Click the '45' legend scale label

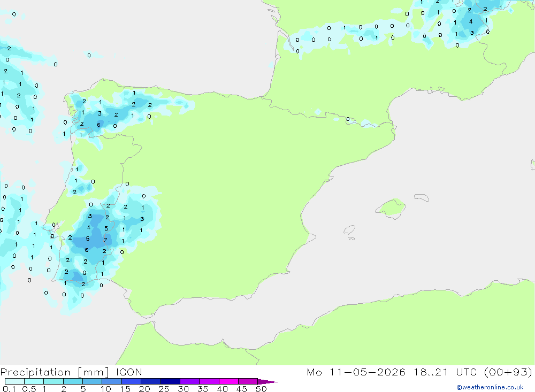click(242, 389)
